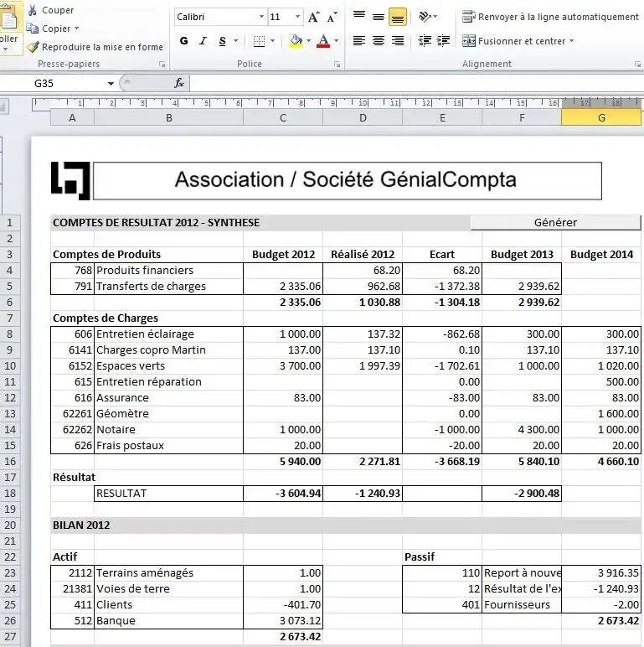Open the Calibri font name dropdown
The image size is (644, 647).
pyautogui.click(x=261, y=17)
